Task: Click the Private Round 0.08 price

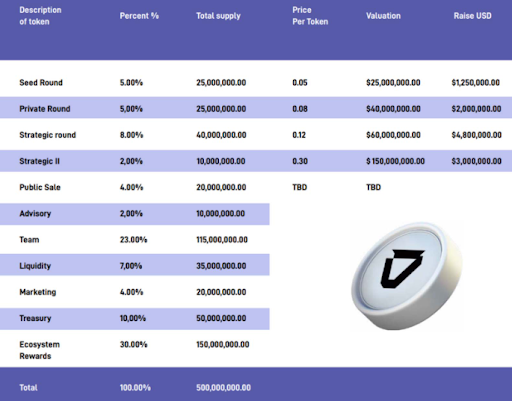Action: (300, 109)
